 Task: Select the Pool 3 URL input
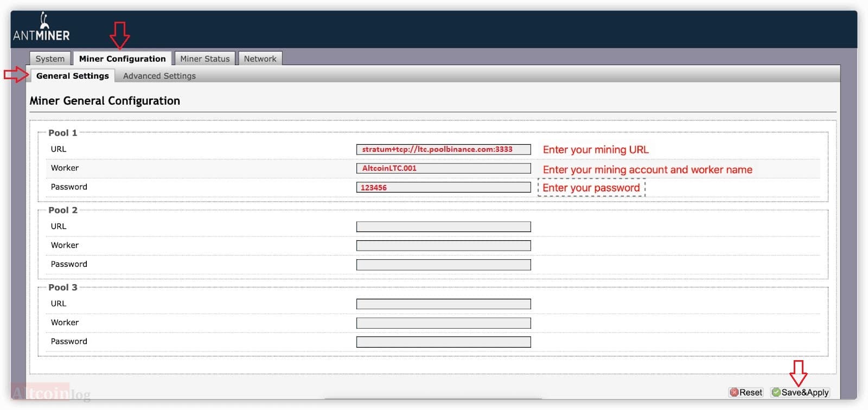point(443,304)
